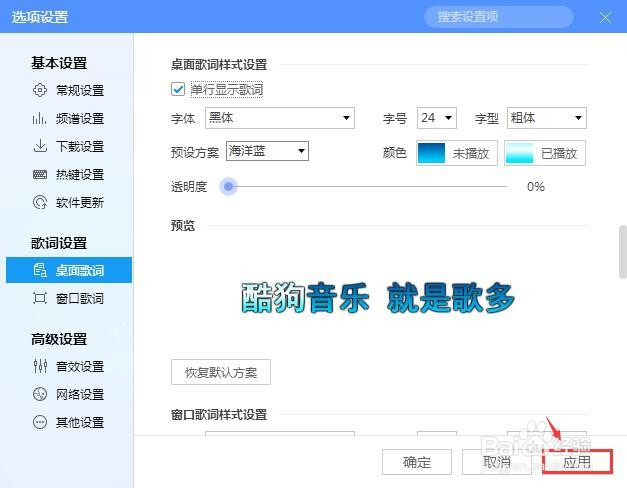This screenshot has width=627, height=488.
Task: Click the globe icon beside 网络设置
Action: [40, 394]
